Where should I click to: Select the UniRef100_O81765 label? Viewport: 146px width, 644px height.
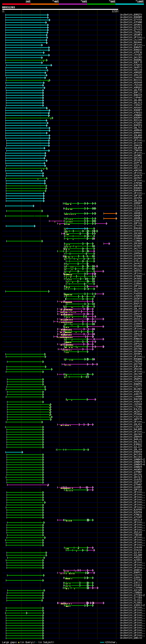point(131,374)
